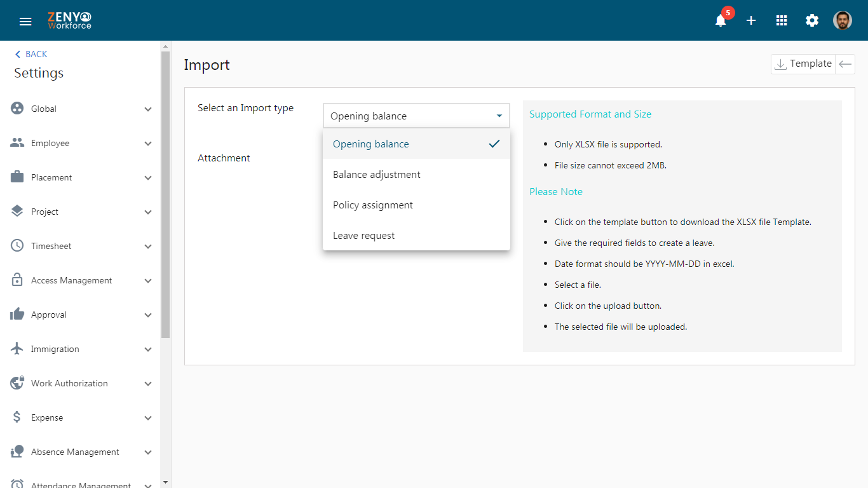Open notifications bell with 5 alerts

[x=721, y=20]
